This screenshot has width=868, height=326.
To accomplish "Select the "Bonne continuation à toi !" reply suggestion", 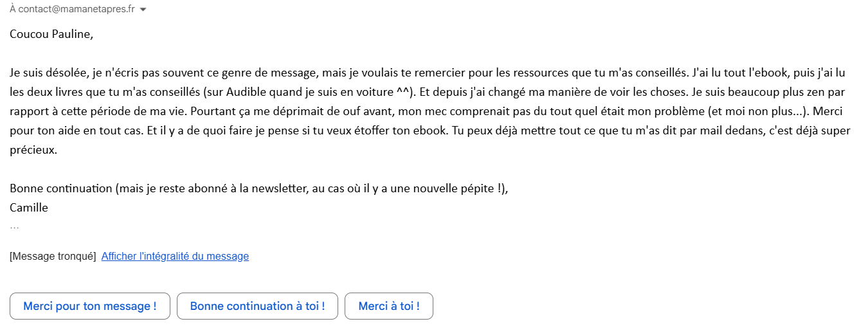I will click(257, 306).
